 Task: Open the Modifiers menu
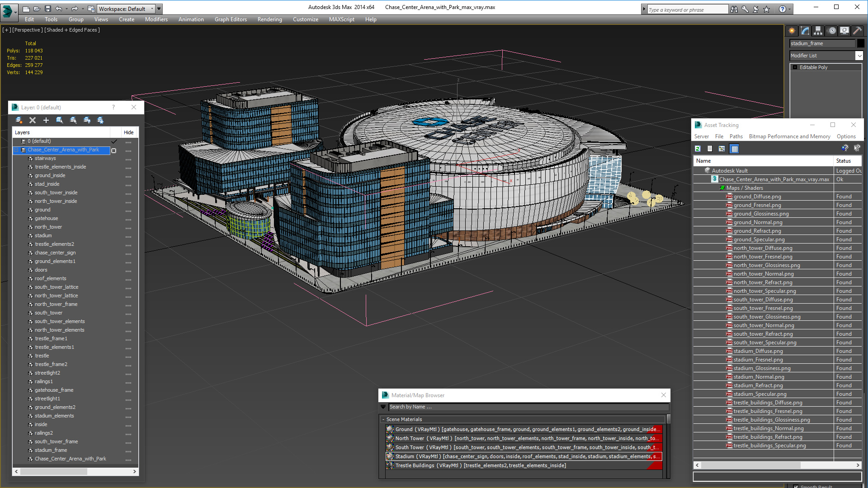(x=156, y=19)
